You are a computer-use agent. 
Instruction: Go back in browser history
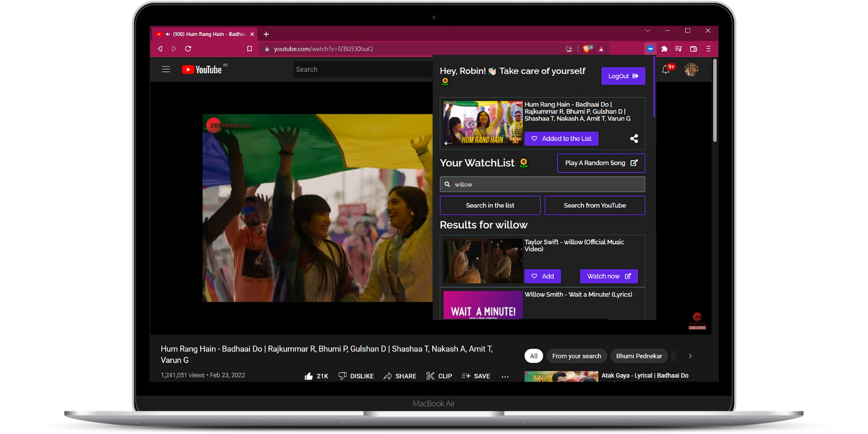pyautogui.click(x=160, y=49)
